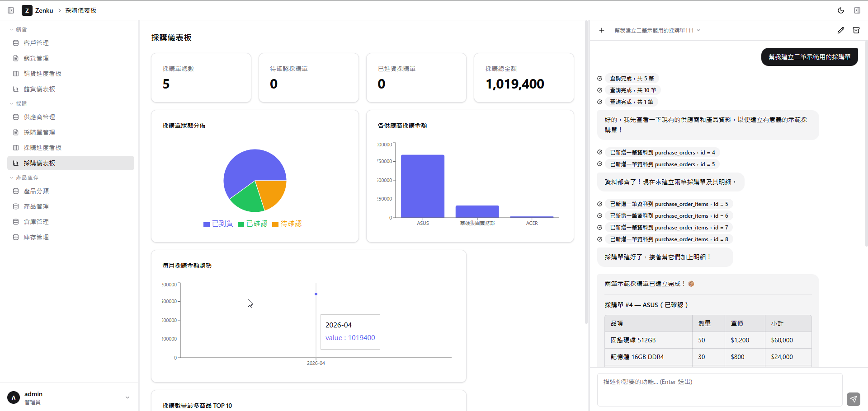This screenshot has height=411, width=868.
Task: Click the Zenku breadcrumb link
Action: [44, 10]
